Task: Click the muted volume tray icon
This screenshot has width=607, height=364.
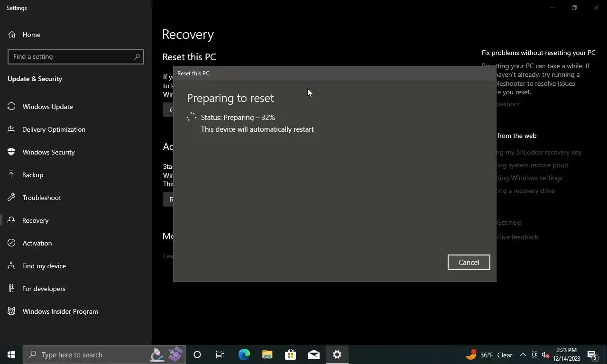Action: [546, 355]
